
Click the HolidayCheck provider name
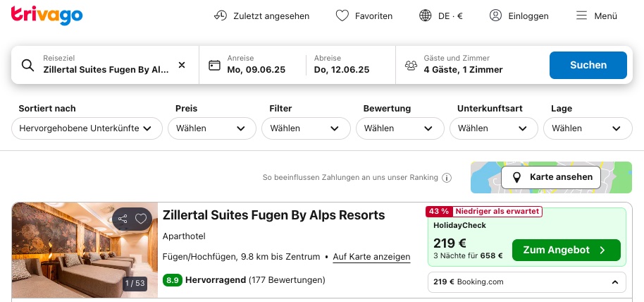click(459, 226)
